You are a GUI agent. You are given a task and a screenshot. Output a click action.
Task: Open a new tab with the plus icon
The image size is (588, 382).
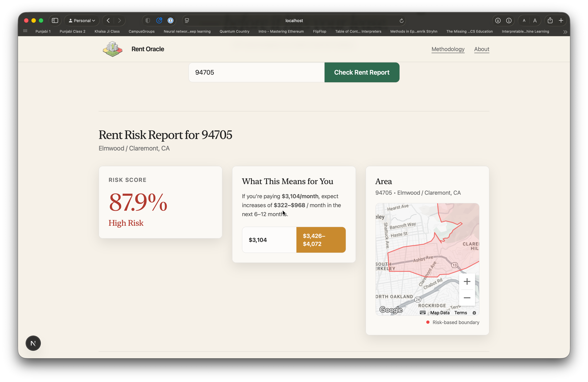coord(561,20)
